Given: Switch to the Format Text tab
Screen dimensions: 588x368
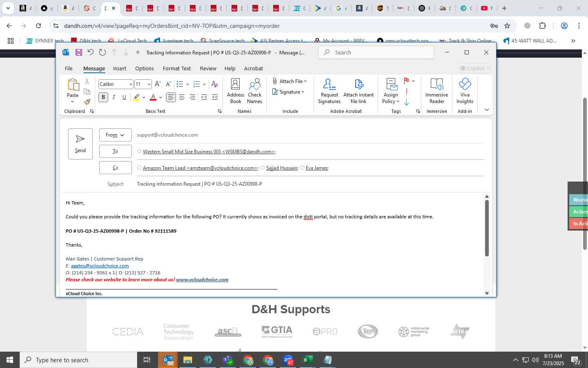Looking at the screenshot, I should 177,69.
